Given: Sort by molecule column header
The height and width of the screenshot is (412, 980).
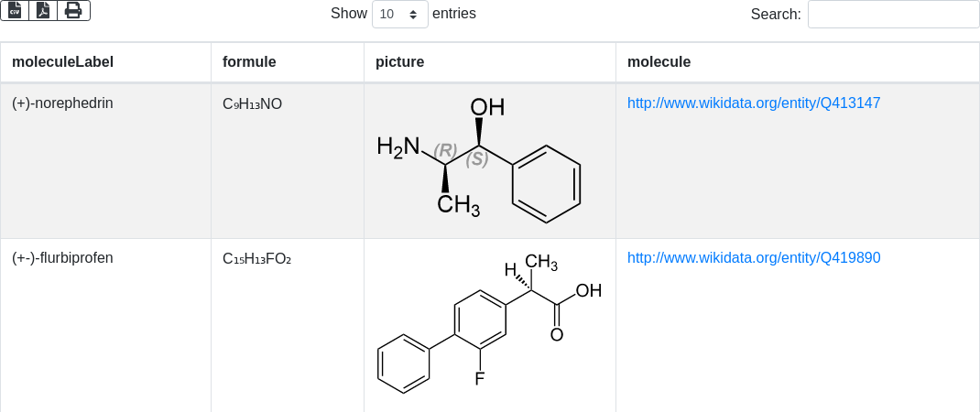Looking at the screenshot, I should (x=659, y=62).
